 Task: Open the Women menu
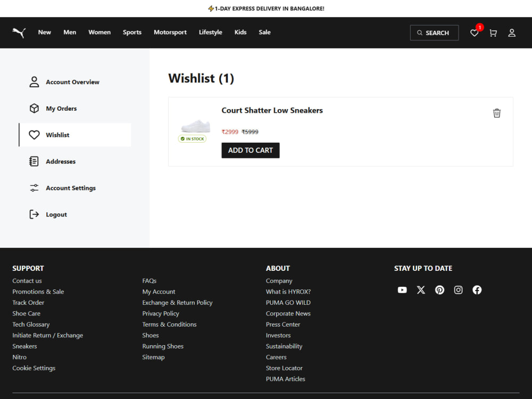coord(99,32)
